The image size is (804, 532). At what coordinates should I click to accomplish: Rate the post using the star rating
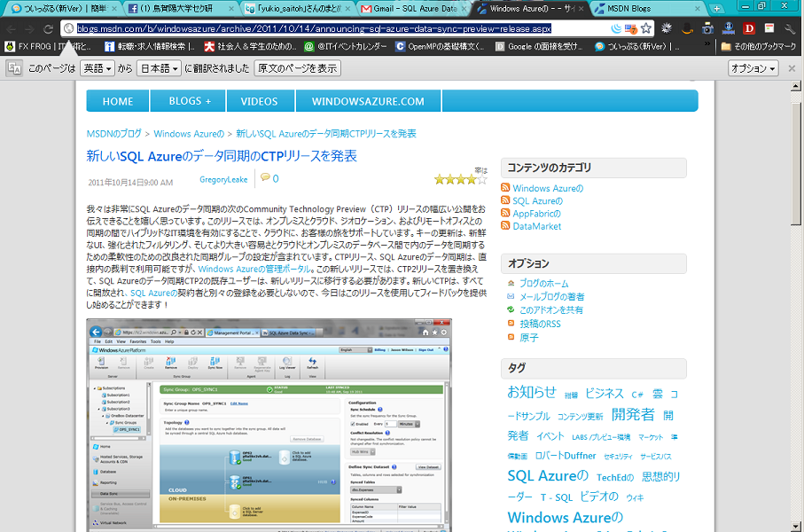(460, 179)
